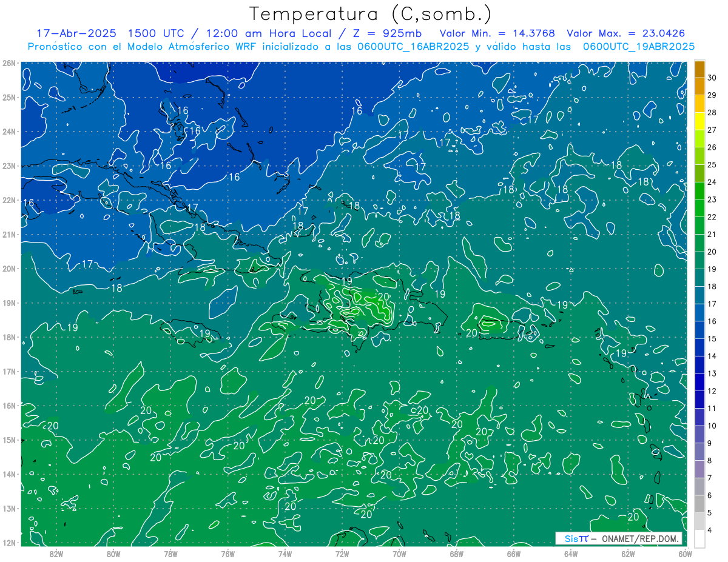The height and width of the screenshot is (562, 728).
Task: Click the "0600UTC_19ABR2025" valid-until time
Action: 638,46
